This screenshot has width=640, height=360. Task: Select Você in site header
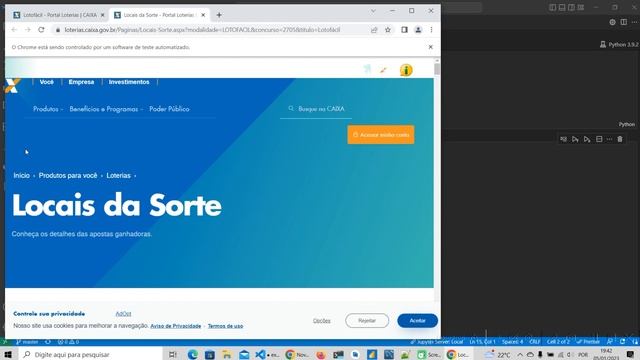pyautogui.click(x=47, y=82)
